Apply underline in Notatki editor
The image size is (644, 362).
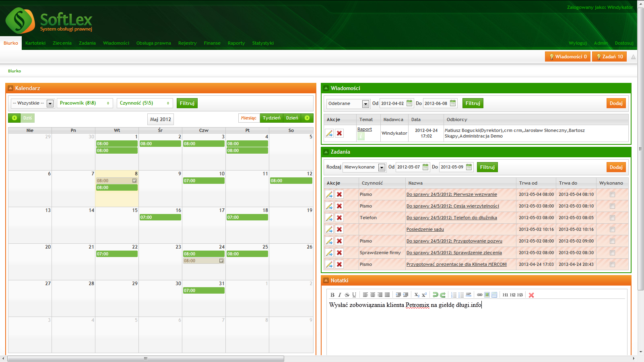[354, 295]
